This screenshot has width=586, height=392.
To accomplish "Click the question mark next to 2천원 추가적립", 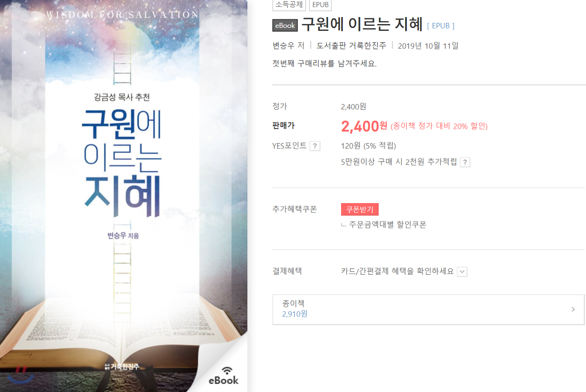I will tap(465, 162).
